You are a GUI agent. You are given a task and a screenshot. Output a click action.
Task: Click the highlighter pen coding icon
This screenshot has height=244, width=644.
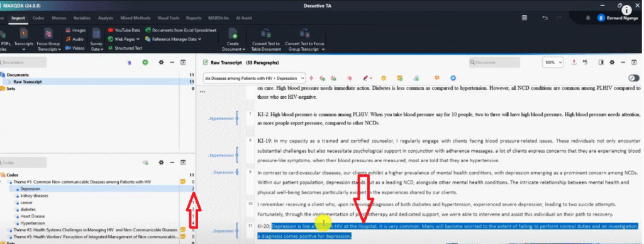tap(365, 77)
